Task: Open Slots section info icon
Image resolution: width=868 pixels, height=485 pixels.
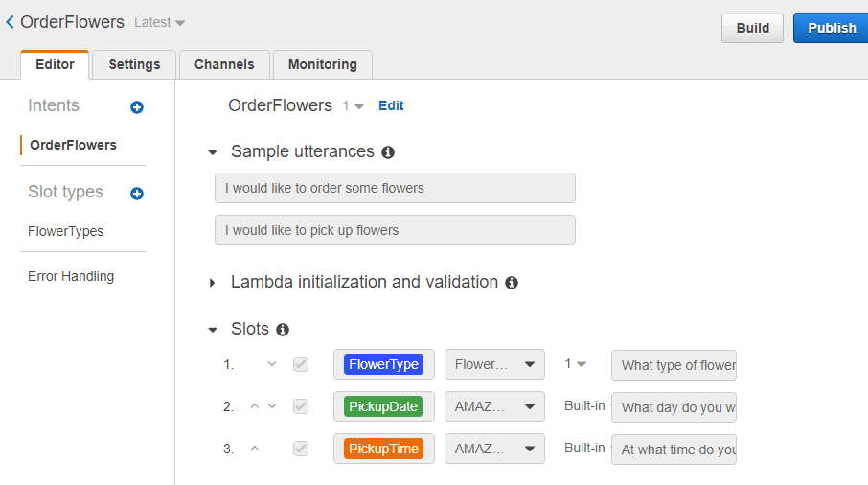Action: coord(283,330)
